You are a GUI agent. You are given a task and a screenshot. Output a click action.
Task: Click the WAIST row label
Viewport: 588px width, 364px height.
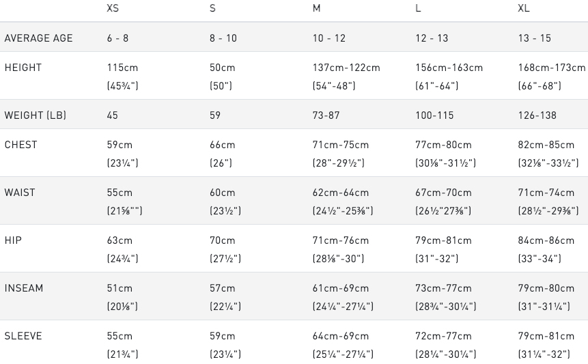(20, 193)
